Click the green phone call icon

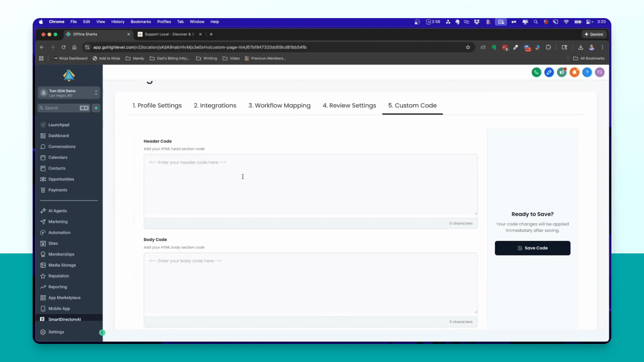click(x=536, y=72)
